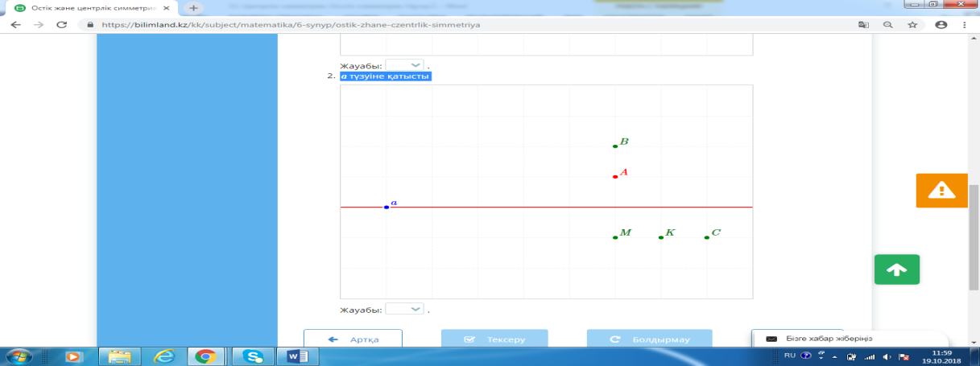The height and width of the screenshot is (366, 980).
Task: Click the orange warning triangle button
Action: pos(941,190)
